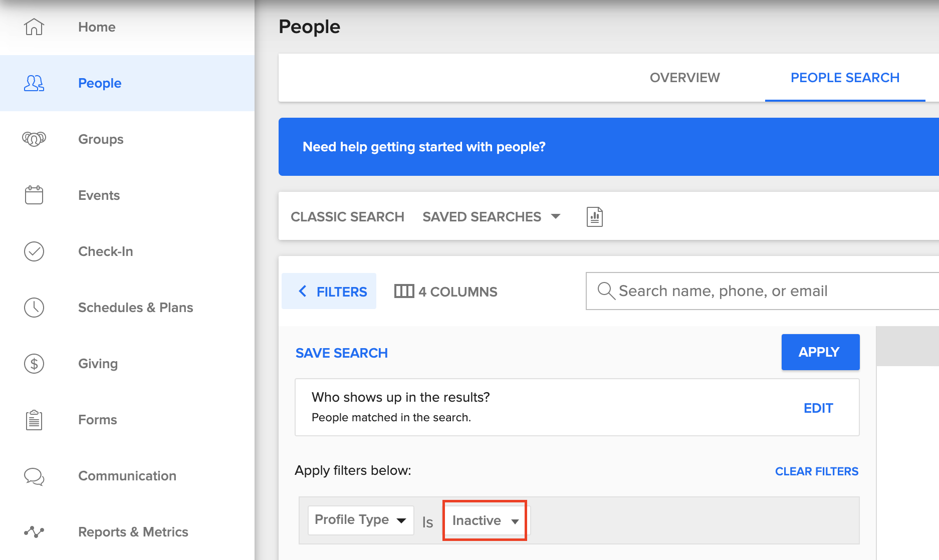Open Giving via the dollar icon
939x560 pixels.
tap(33, 364)
